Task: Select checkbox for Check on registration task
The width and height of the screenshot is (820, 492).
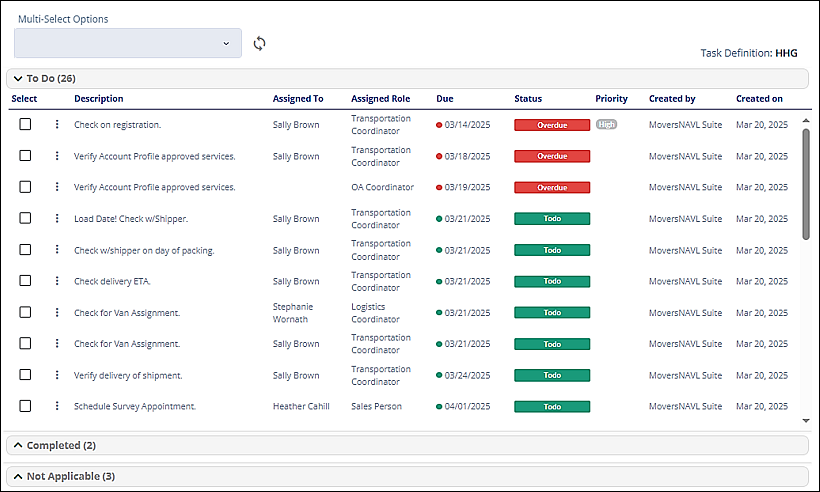Action: click(x=26, y=124)
